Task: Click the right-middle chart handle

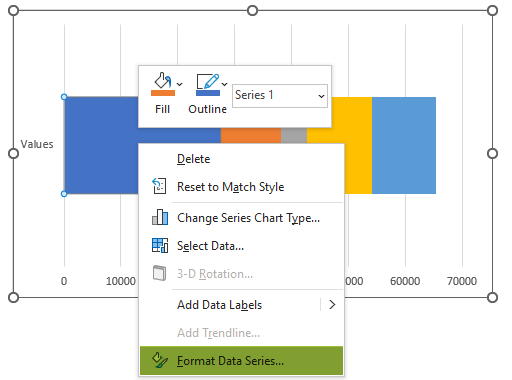Action: 492,154
